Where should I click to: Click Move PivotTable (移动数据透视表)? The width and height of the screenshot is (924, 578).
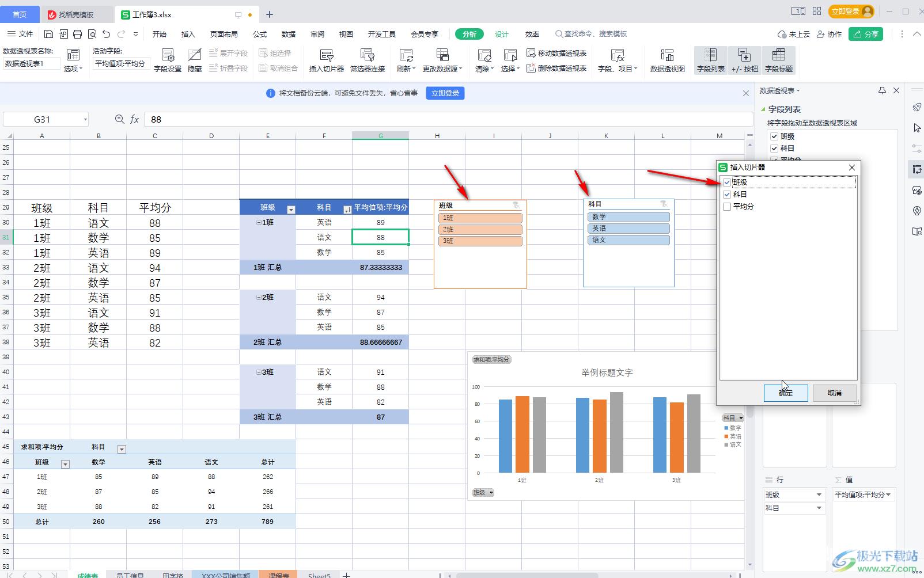coord(556,53)
